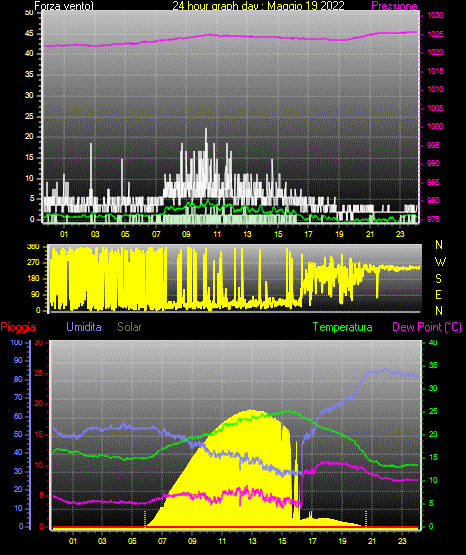Click the Forza vento axis title
The image size is (466, 555).
(x=64, y=6)
